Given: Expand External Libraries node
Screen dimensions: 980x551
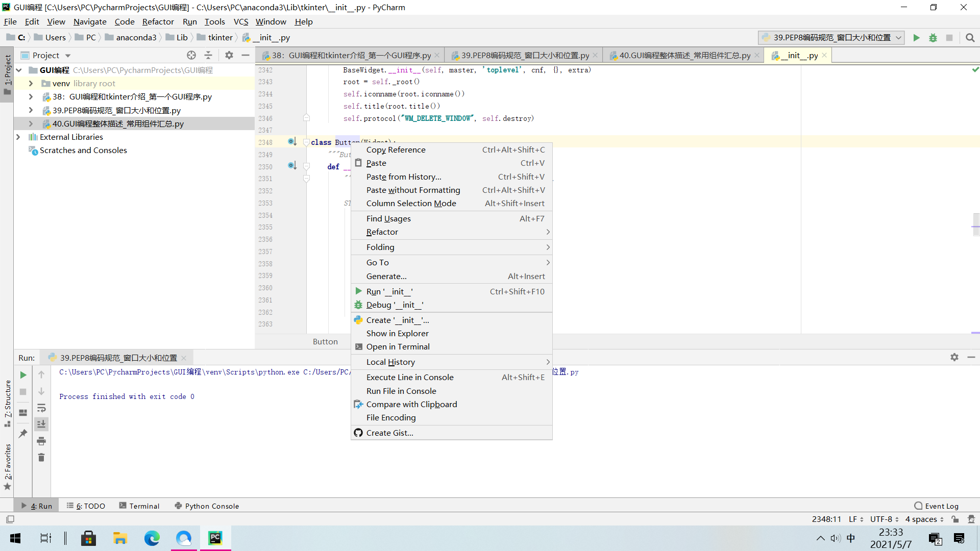Looking at the screenshot, I should click(x=18, y=137).
